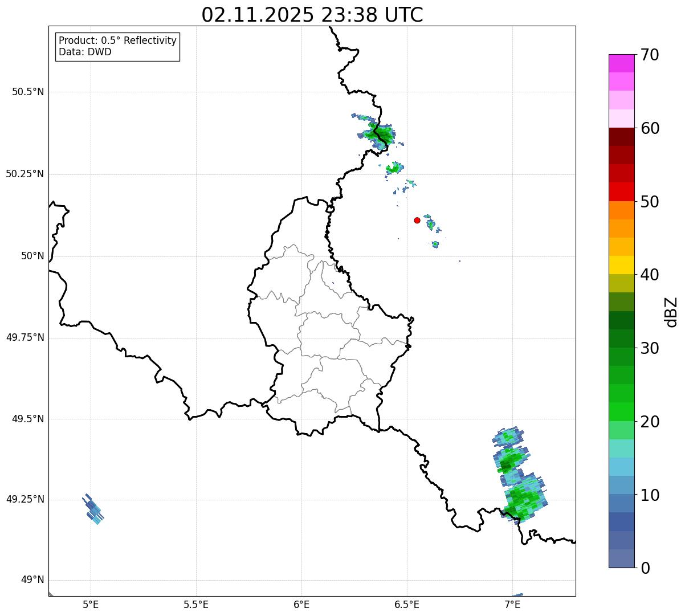Image resolution: width=685 pixels, height=616 pixels.
Task: Click the 20 tick on colorbar
Action: click(650, 422)
